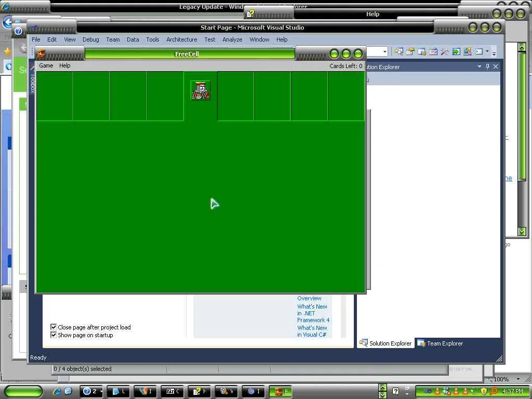Viewport: 532px width, 399px height.
Task: Open Visual Studio Help menu
Action: point(282,39)
